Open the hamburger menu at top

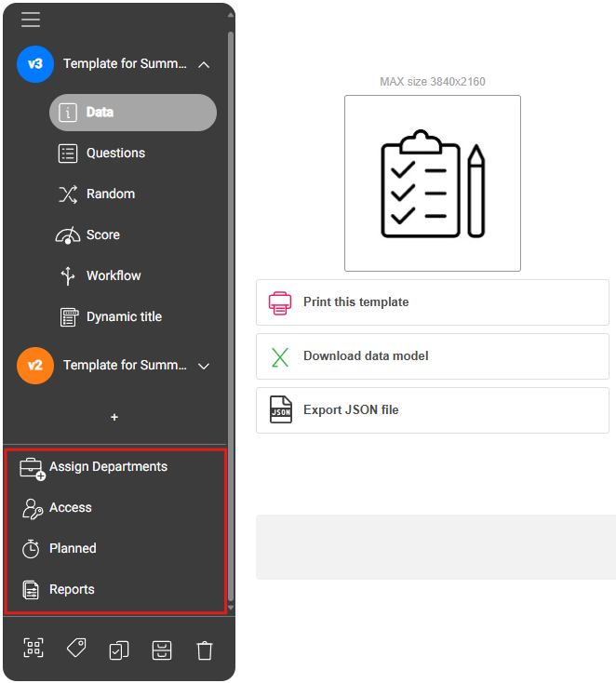point(31,20)
